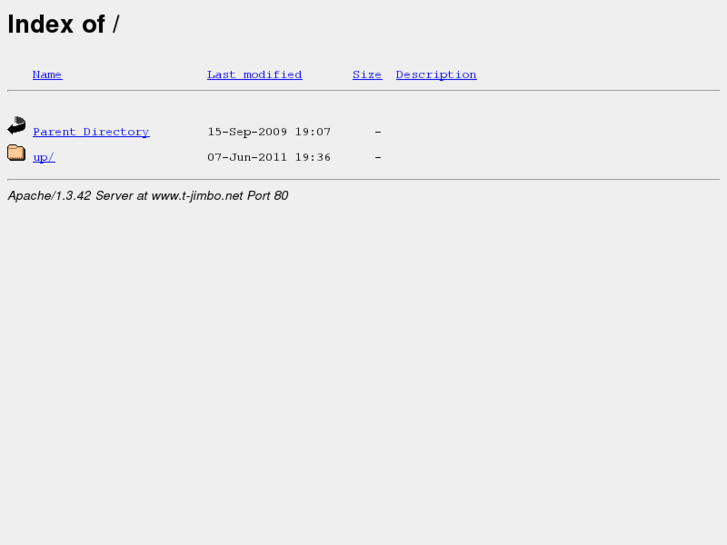The image size is (727, 545).
Task: Click the back-arrow icon beside Parent Directory
Action: pyautogui.click(x=17, y=125)
